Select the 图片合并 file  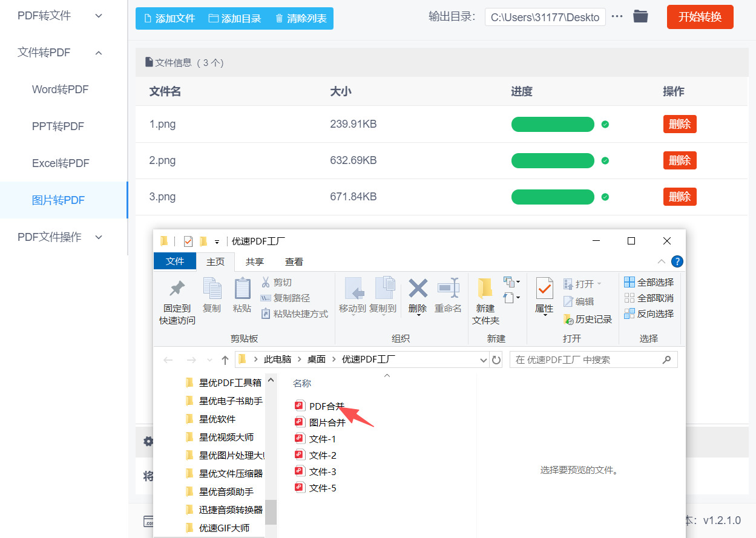point(320,422)
